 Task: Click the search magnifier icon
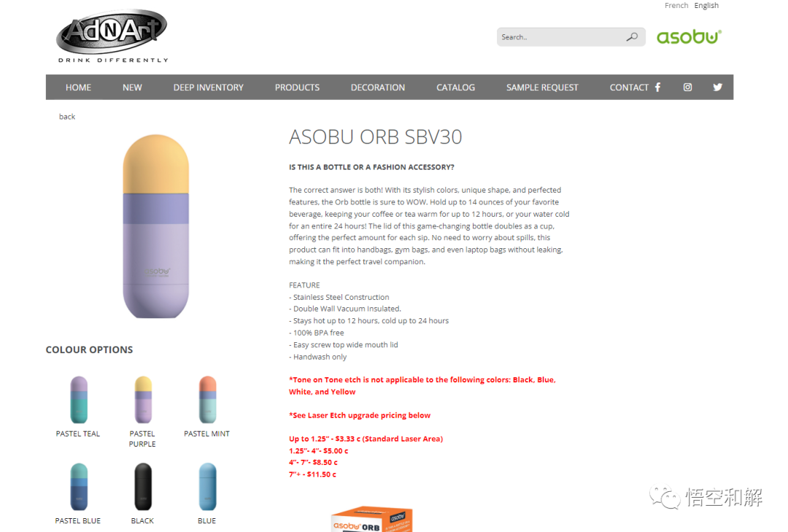click(x=632, y=36)
